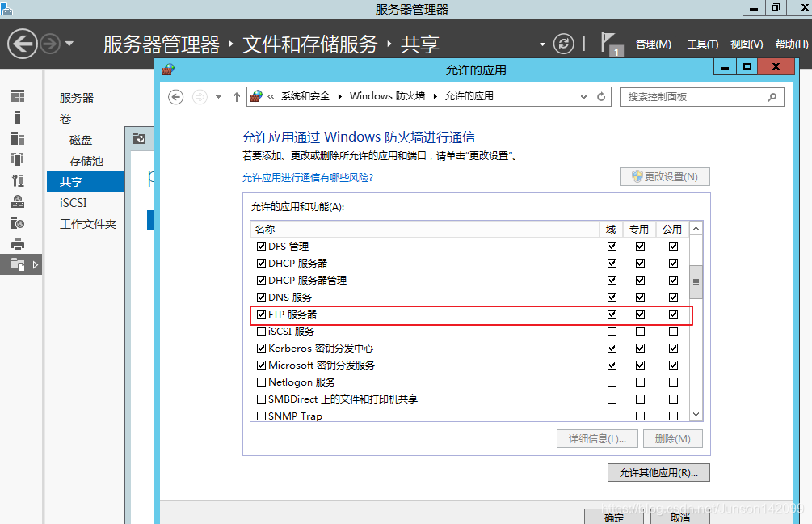Click the IIS role icon in sidebar
812x524 pixels.
tap(18, 223)
